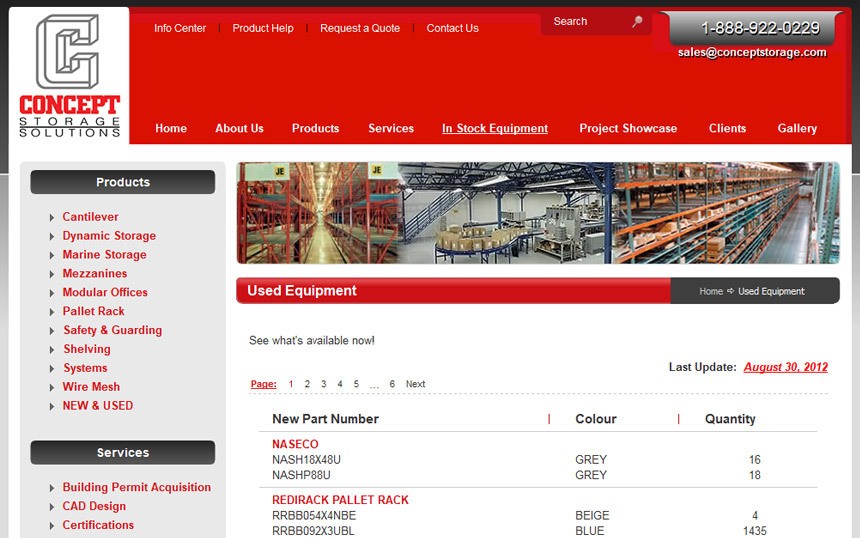This screenshot has height=538, width=860.
Task: Open Shelving product category
Action: [x=87, y=349]
